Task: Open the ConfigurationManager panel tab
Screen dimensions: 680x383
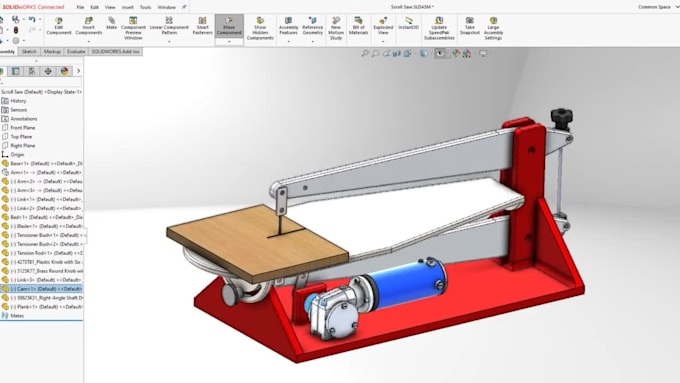Action: click(32, 71)
